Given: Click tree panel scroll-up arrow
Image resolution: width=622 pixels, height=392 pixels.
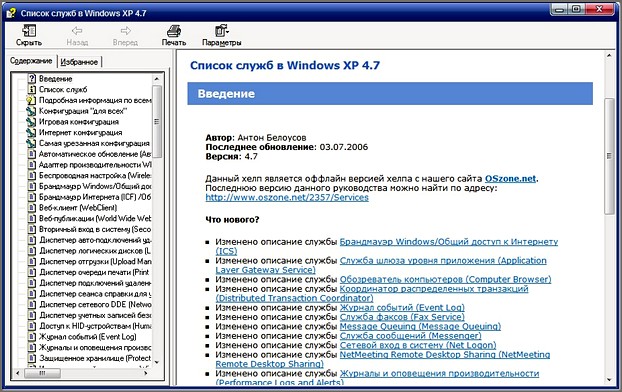Looking at the screenshot, I should 157,79.
